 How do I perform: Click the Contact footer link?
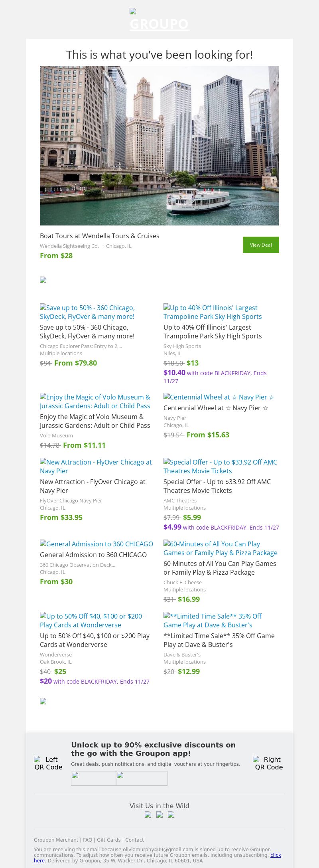[x=135, y=840]
